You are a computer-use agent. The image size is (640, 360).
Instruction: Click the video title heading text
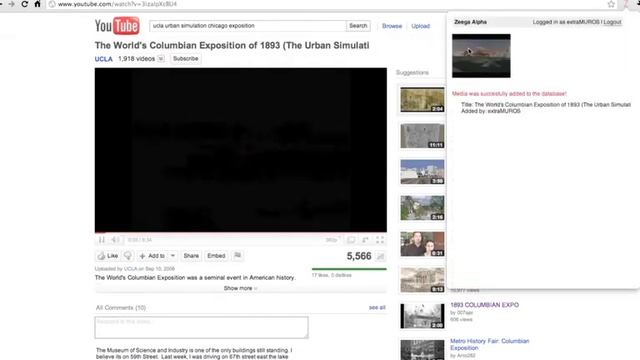point(232,45)
